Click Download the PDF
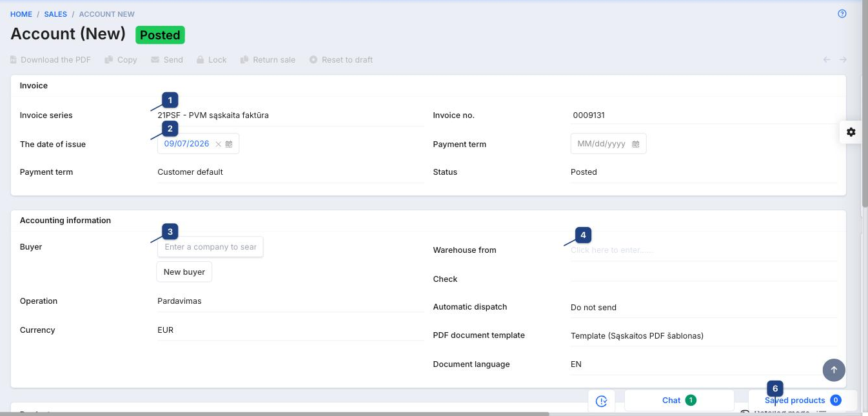 [x=50, y=59]
